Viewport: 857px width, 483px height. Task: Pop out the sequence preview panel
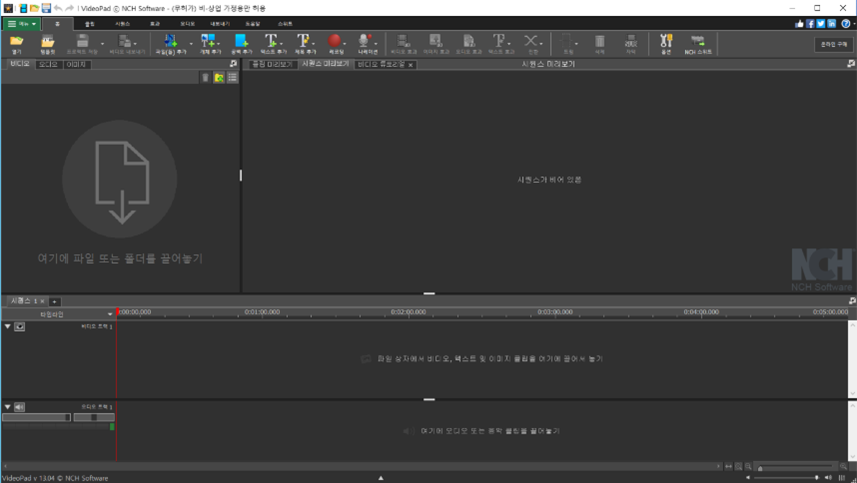tap(851, 64)
